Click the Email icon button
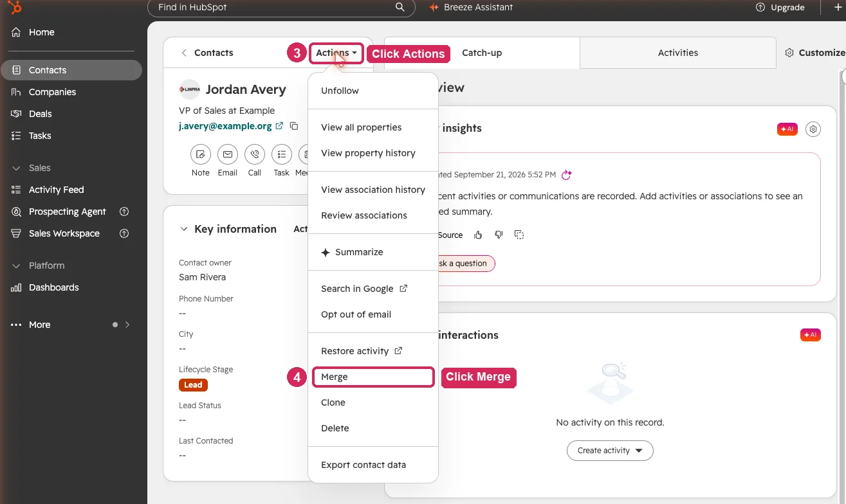846x504 pixels. pyautogui.click(x=228, y=154)
